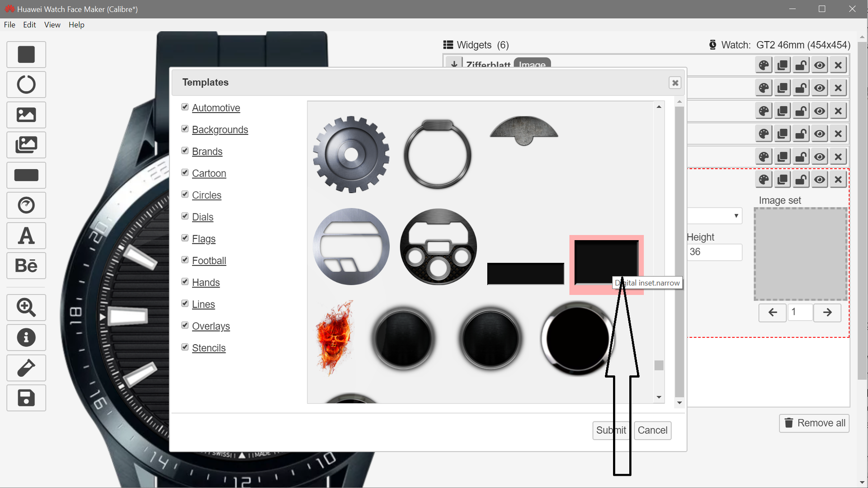Open the Football templates link

209,261
